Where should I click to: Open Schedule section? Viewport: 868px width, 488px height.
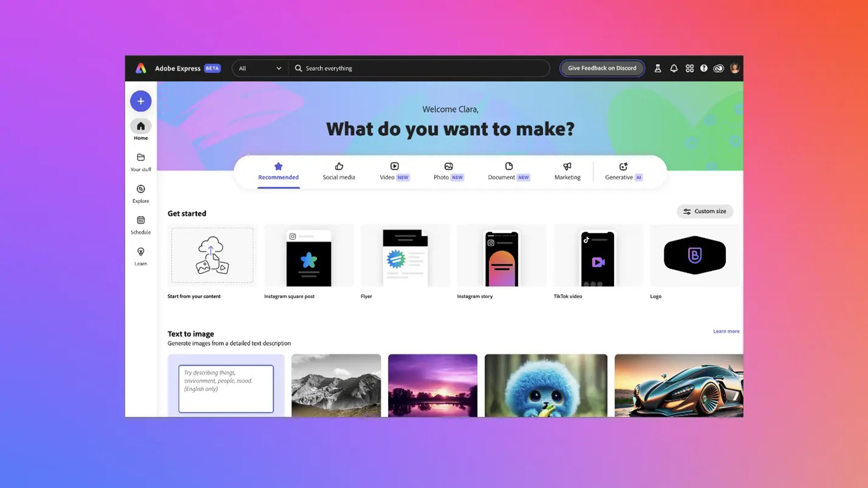click(x=141, y=224)
